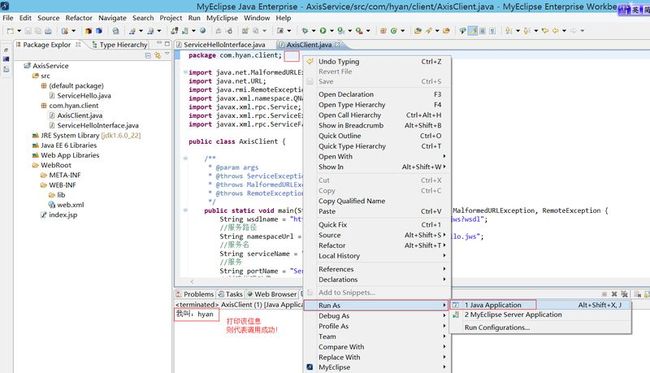This screenshot has width=650, height=373.
Task: Close the AxisClient.java editor tab
Action: coord(338,44)
